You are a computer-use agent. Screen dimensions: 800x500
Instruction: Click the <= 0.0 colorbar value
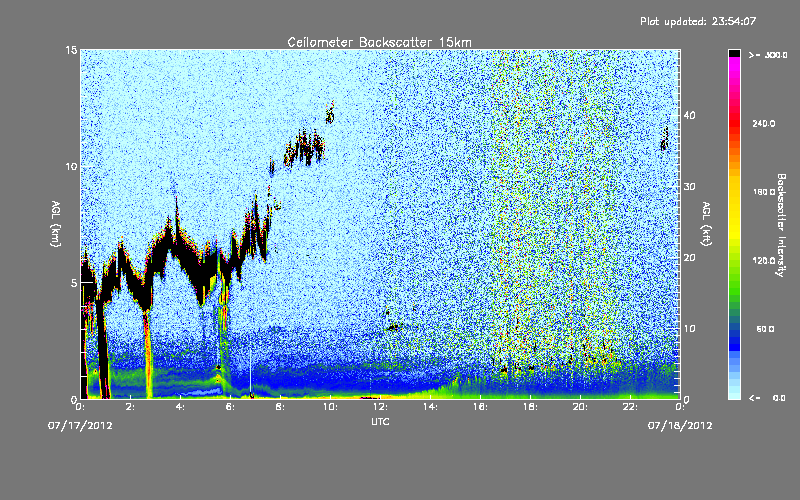tap(767, 398)
